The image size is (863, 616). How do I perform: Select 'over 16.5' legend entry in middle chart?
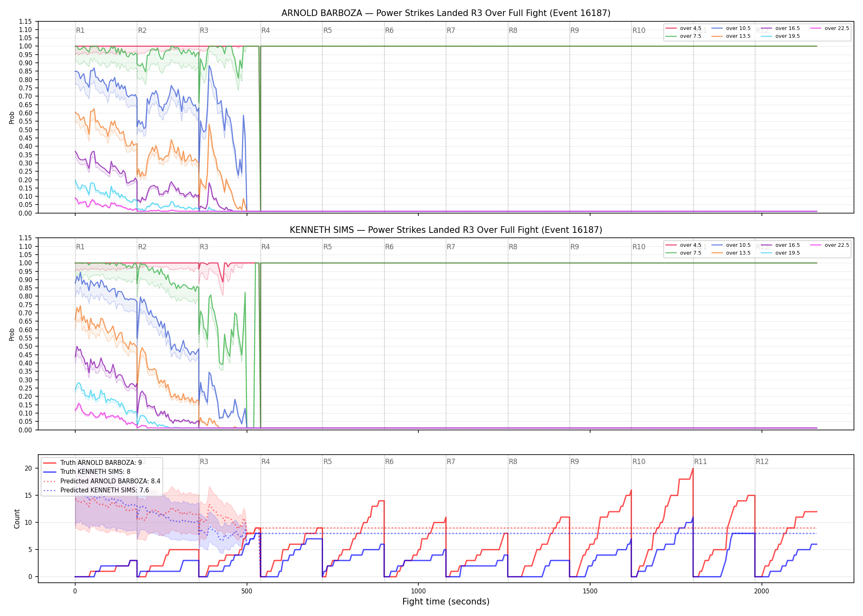(780, 245)
